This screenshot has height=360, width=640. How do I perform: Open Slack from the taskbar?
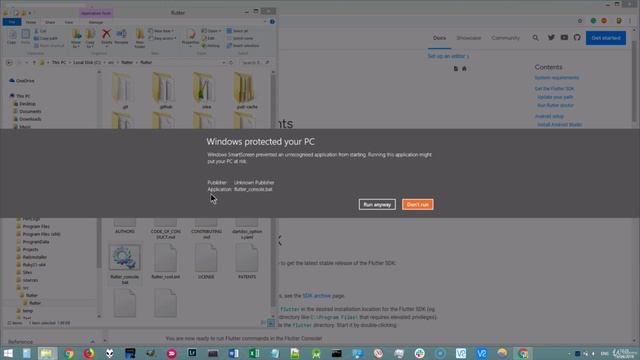[419, 353]
